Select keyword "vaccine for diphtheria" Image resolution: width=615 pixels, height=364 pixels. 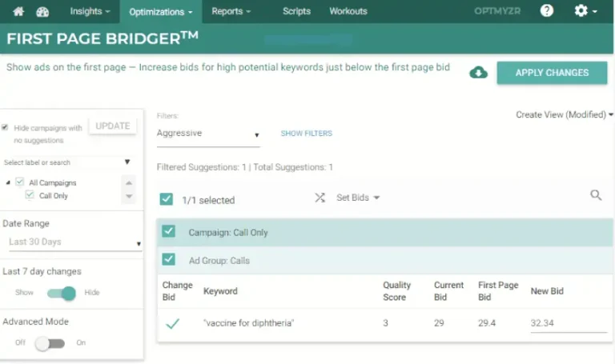point(249,323)
